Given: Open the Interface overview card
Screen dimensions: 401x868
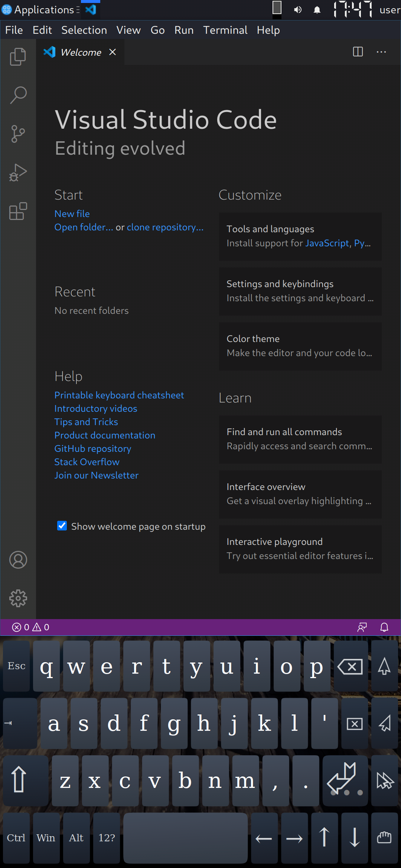Looking at the screenshot, I should [300, 494].
